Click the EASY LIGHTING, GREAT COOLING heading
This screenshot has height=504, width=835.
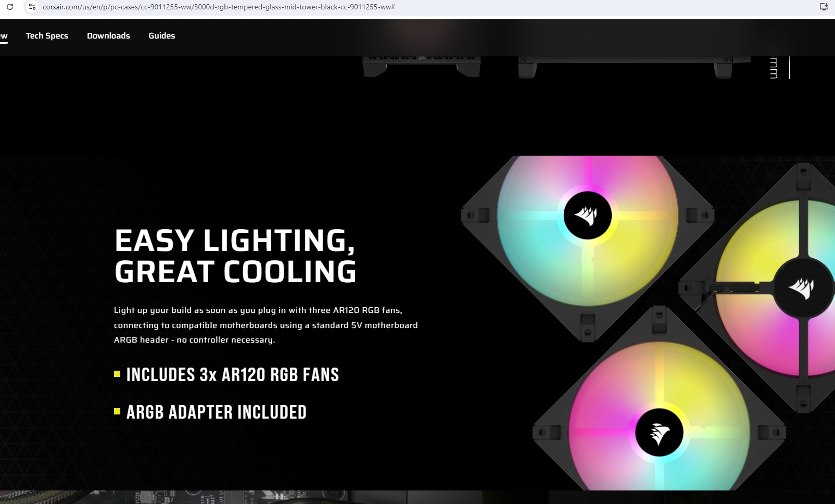coord(235,256)
